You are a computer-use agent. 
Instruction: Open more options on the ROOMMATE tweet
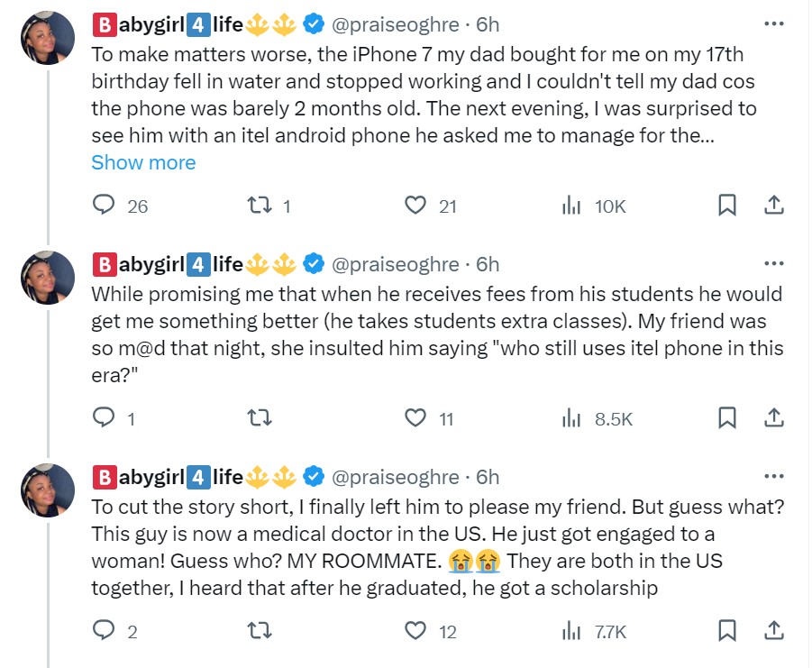[x=773, y=476]
